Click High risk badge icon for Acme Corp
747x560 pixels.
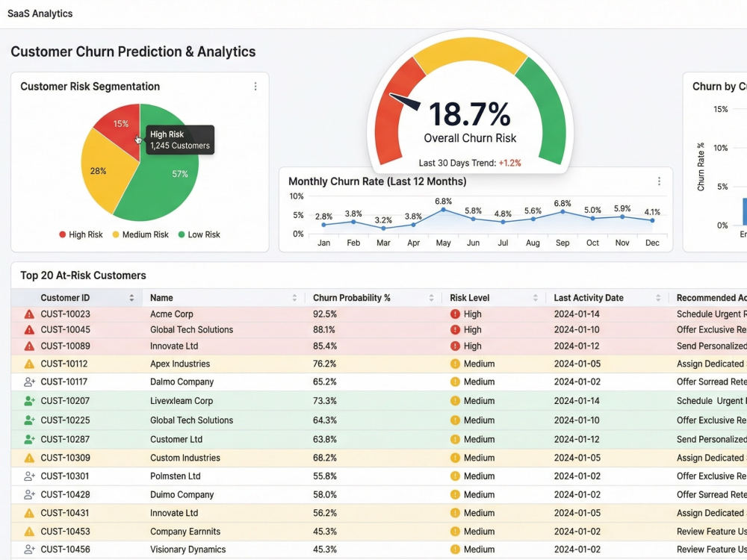tap(455, 314)
